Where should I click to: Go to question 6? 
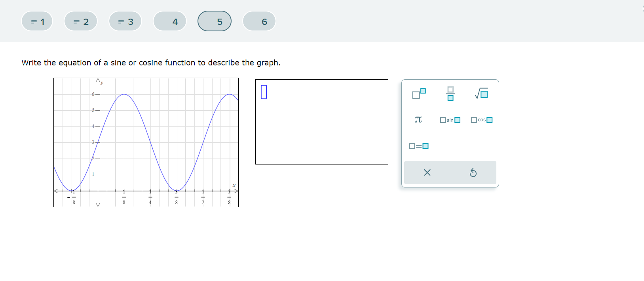[x=259, y=21]
